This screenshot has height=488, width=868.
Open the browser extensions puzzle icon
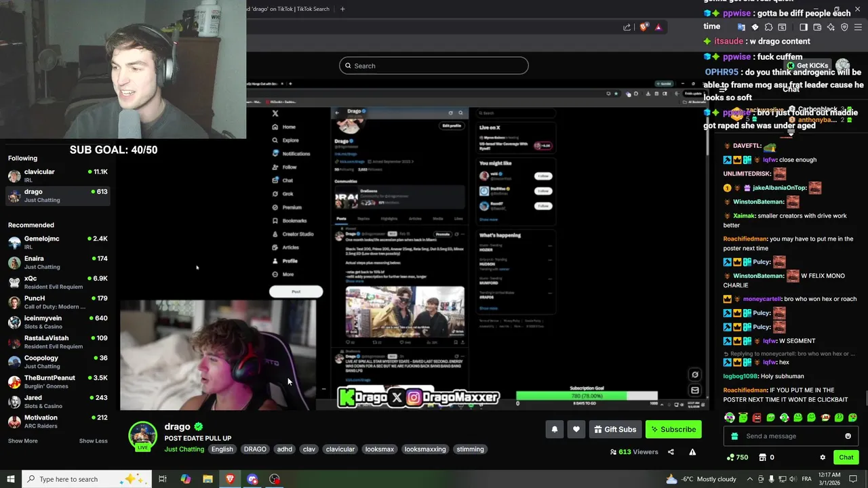[768, 27]
